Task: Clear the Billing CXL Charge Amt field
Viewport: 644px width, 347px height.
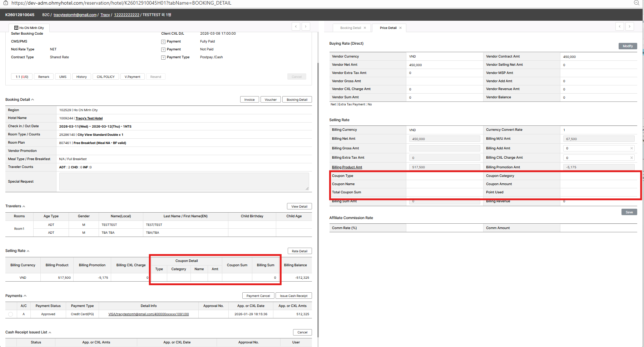Action: pos(631,158)
